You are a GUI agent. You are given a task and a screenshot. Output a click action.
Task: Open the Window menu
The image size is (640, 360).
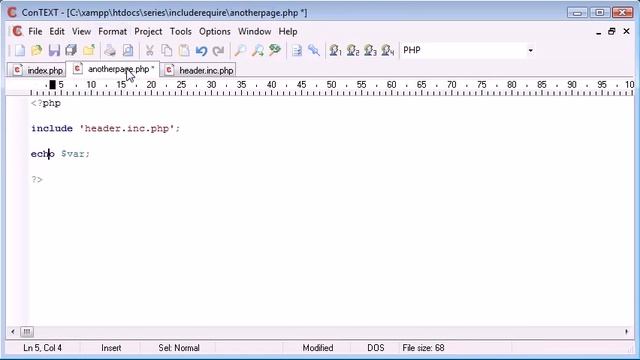pyautogui.click(x=254, y=31)
